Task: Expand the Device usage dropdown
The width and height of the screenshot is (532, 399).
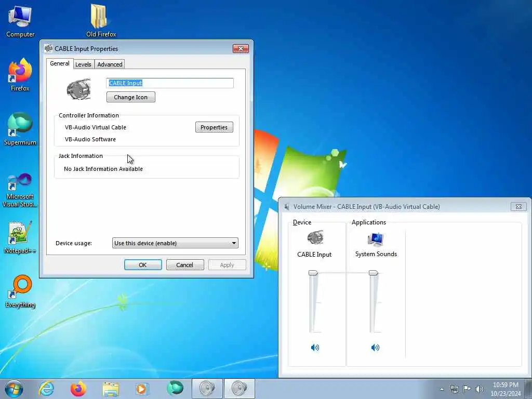Action: click(175, 243)
